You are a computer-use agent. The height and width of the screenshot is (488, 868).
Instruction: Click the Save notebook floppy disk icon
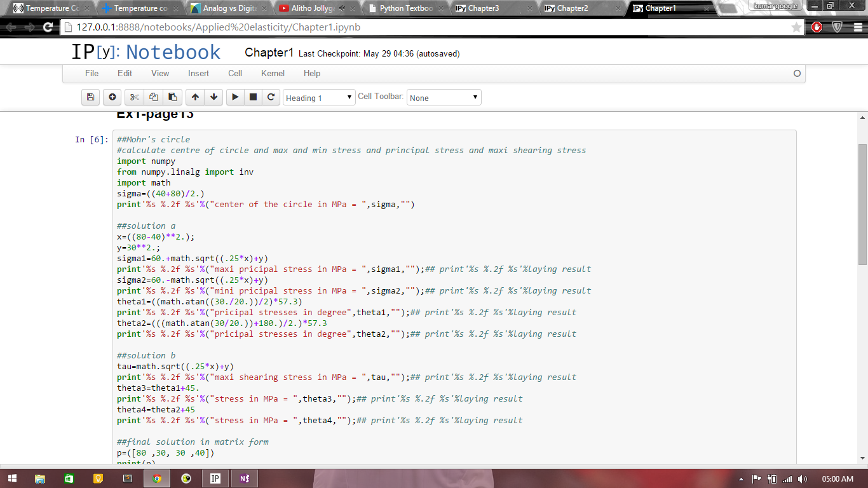pyautogui.click(x=90, y=97)
